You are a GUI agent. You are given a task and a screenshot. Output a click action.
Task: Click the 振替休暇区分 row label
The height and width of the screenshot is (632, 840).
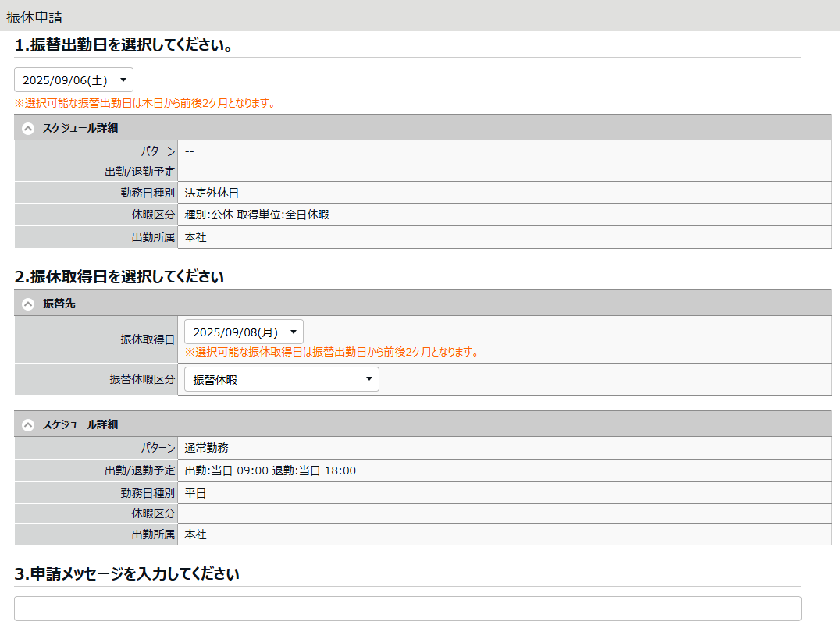point(142,379)
